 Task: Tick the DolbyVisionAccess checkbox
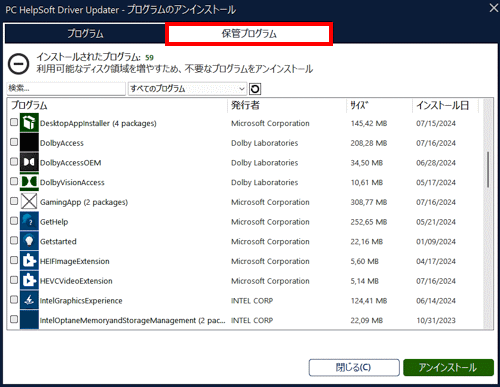click(14, 181)
